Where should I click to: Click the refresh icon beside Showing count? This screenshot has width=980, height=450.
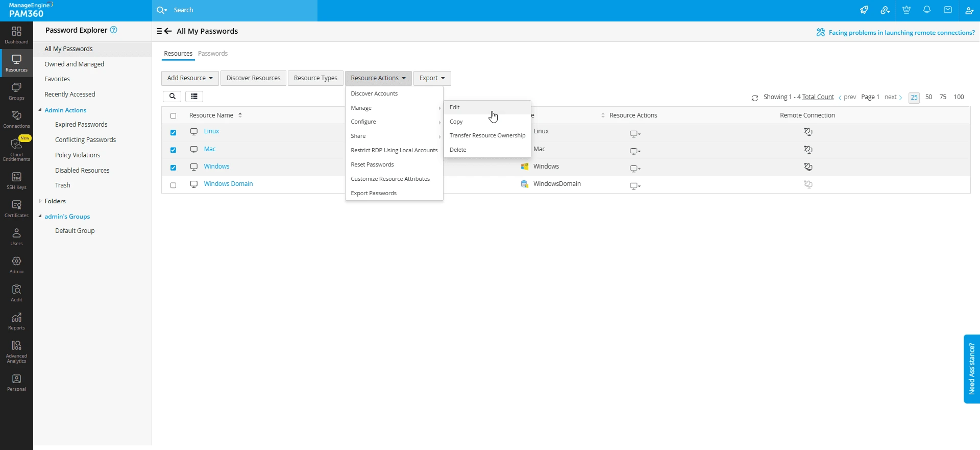(754, 98)
